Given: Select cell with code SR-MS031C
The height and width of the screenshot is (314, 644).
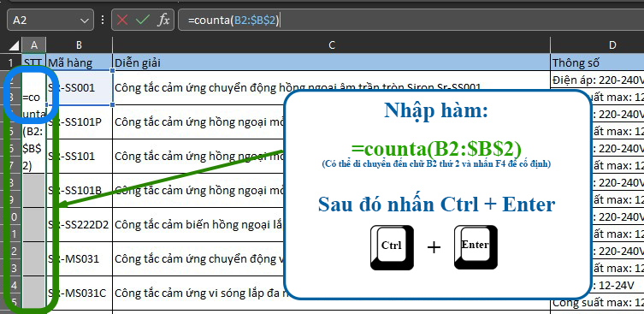Looking at the screenshot, I should 80,293.
